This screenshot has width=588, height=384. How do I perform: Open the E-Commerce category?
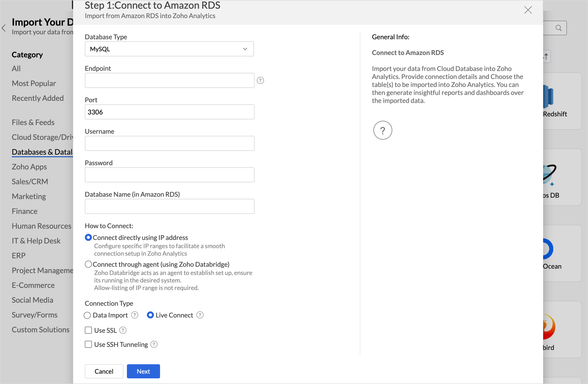tap(33, 285)
